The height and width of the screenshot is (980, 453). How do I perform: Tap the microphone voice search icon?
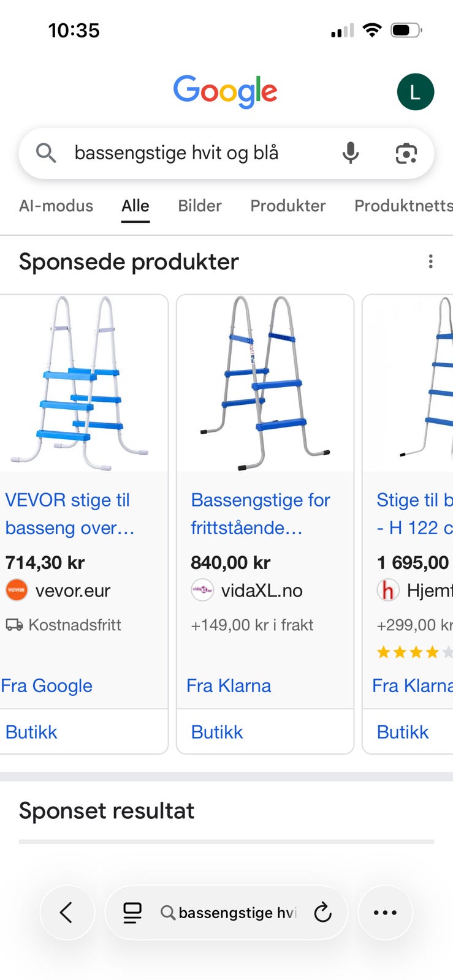click(351, 153)
